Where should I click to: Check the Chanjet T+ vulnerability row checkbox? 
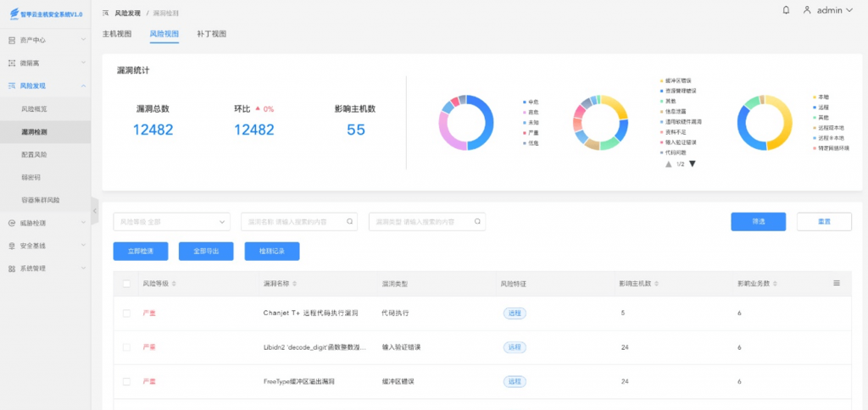[x=126, y=313]
